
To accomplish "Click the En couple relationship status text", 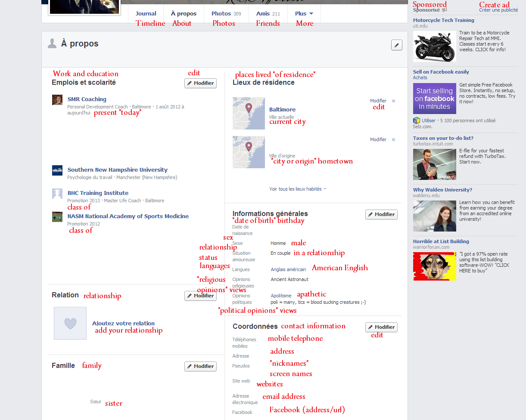I will pos(280,253).
